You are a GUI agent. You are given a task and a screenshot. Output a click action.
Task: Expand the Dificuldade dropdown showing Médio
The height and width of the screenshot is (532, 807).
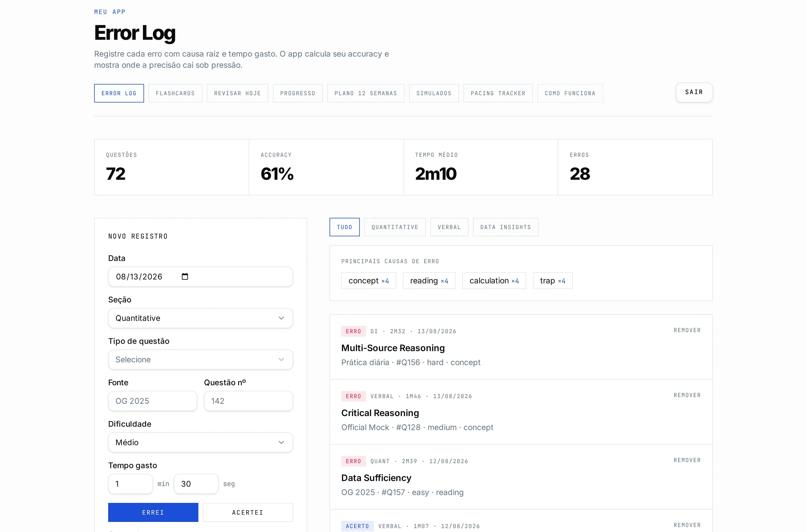[x=200, y=442]
